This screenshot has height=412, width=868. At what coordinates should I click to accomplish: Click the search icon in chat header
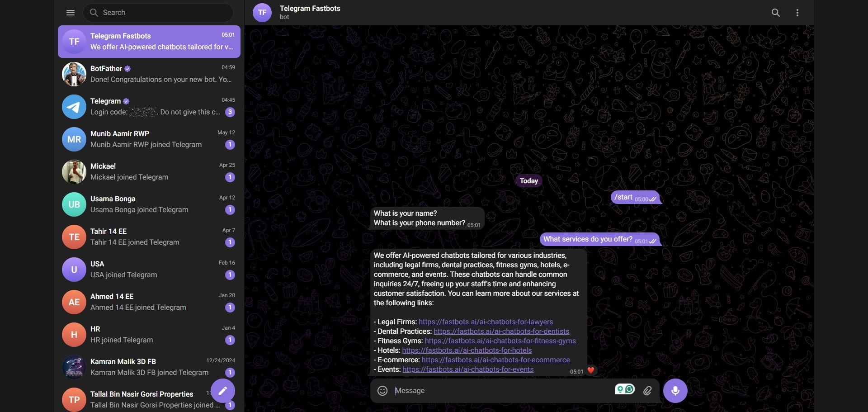(x=775, y=13)
